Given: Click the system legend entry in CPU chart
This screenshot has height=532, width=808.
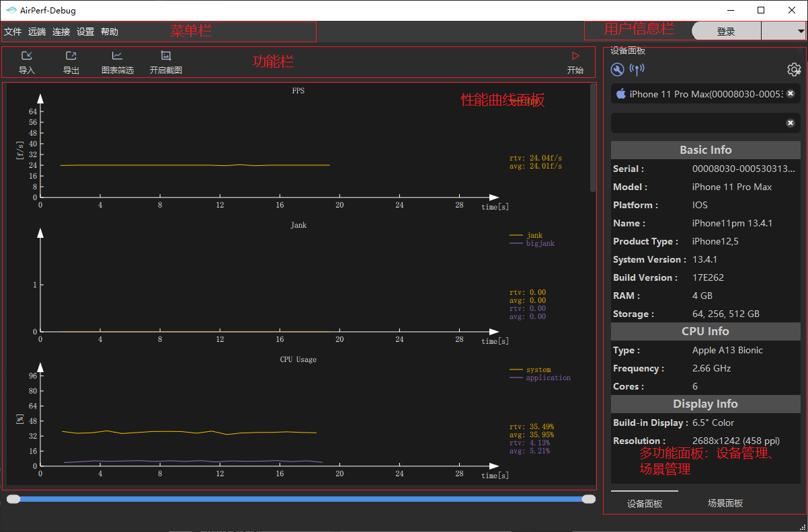Looking at the screenshot, I should click(530, 369).
